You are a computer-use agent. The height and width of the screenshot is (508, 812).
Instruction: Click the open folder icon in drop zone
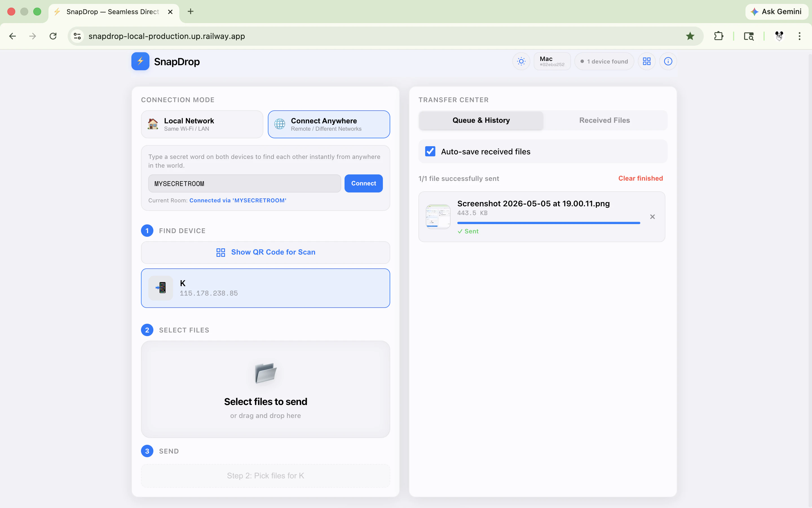tap(265, 373)
